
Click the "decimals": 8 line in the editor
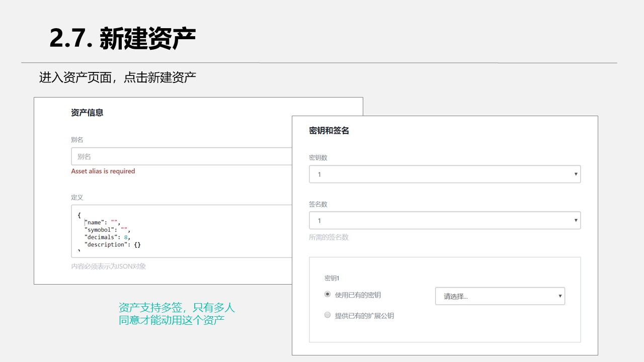click(108, 237)
